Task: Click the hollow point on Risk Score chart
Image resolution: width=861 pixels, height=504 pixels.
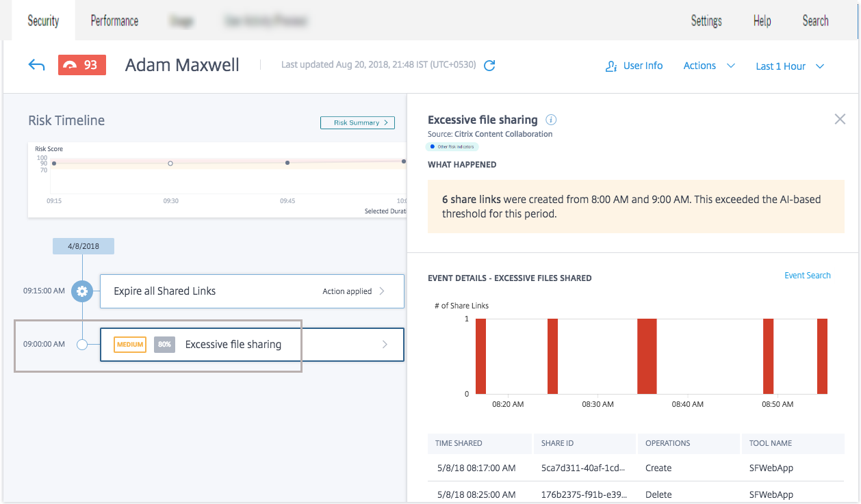Action: coord(170,163)
